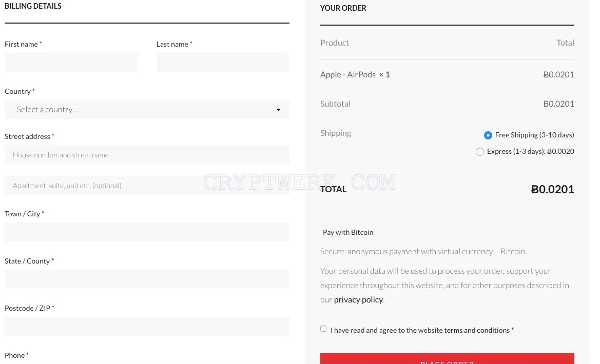The width and height of the screenshot is (600, 364).
Task: Select the Free Shipping (3-10 days) radio button
Action: [x=488, y=135]
